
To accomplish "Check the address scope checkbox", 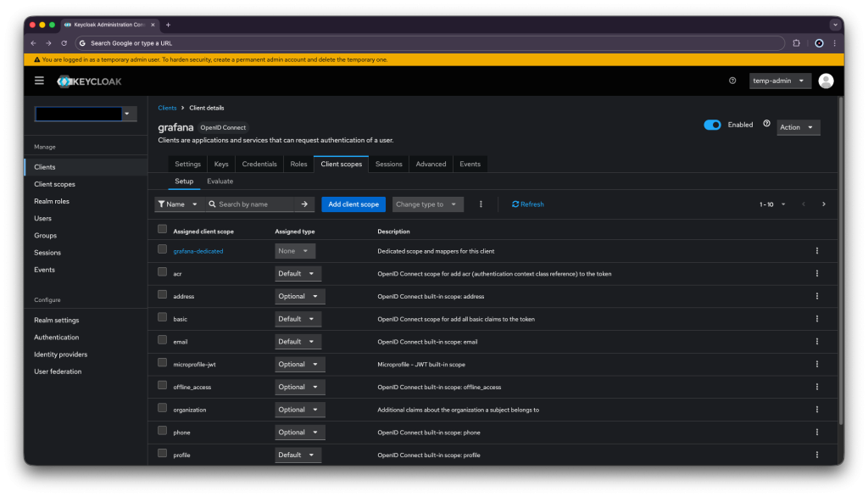I will [x=163, y=295].
